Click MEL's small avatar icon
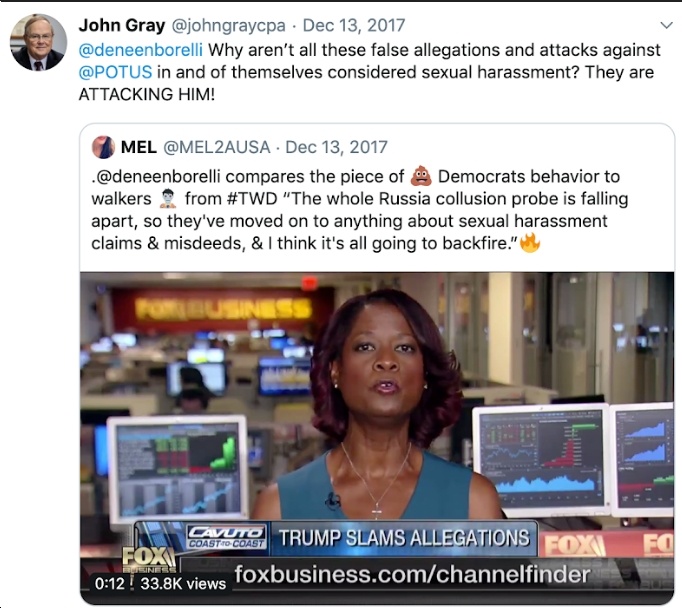 tap(103, 147)
